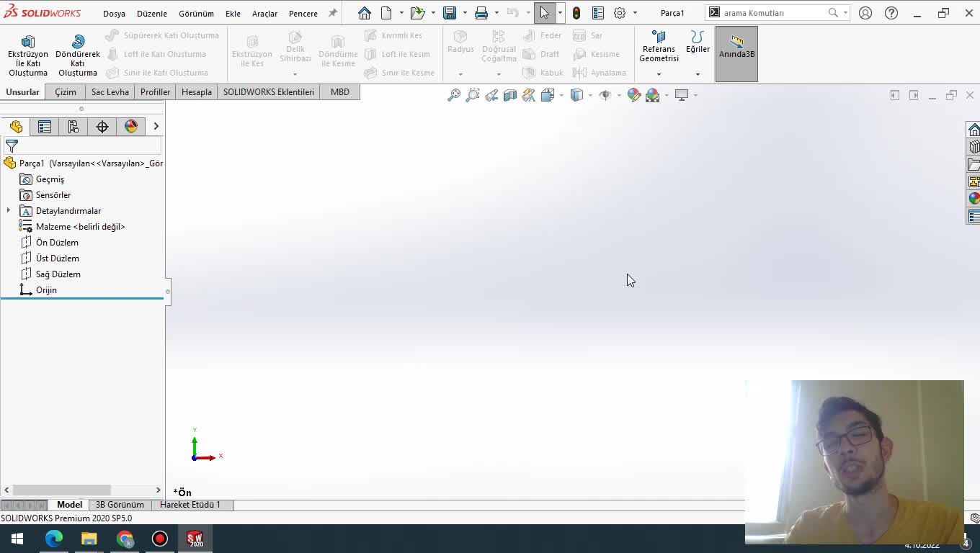980x553 pixels.
Task: Toggle Hide/Show Items eye icon
Action: point(605,95)
